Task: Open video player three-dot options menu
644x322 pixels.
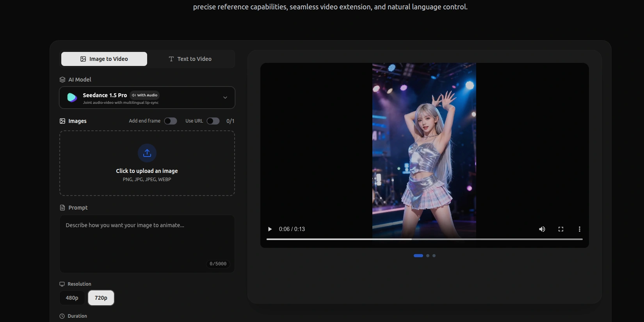Action: coord(579,229)
